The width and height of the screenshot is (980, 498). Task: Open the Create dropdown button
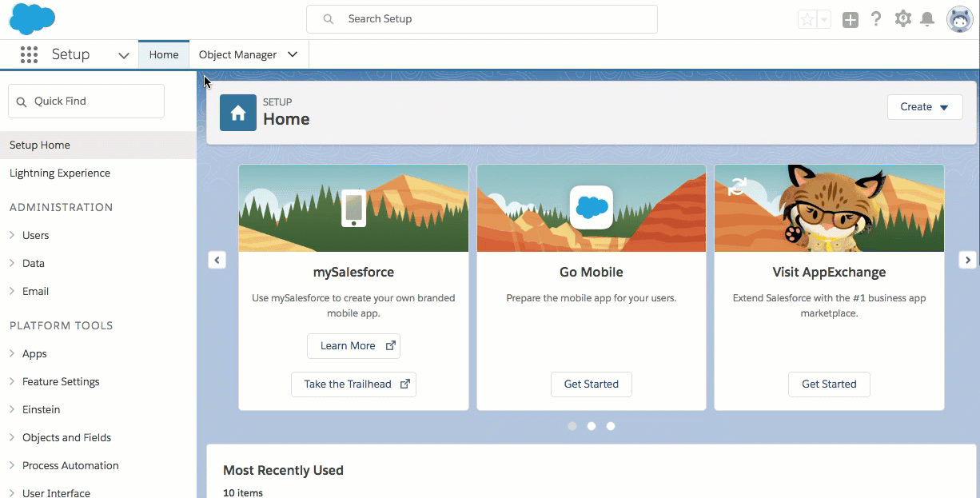click(925, 107)
